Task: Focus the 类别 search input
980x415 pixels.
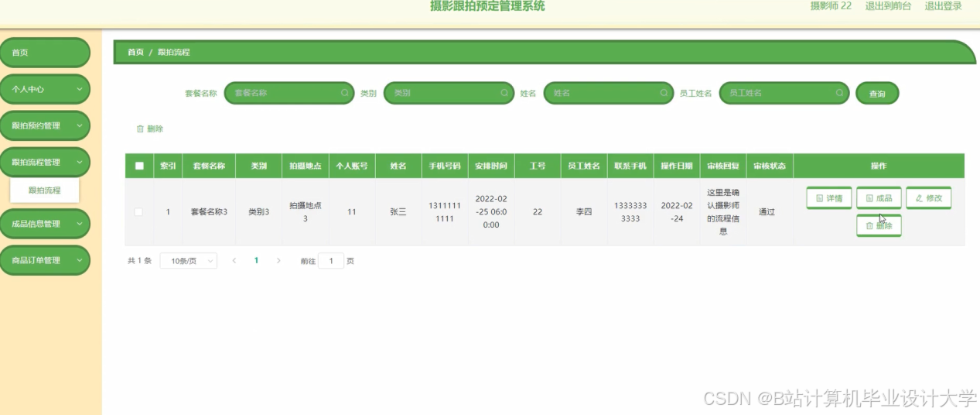Action: [x=449, y=93]
